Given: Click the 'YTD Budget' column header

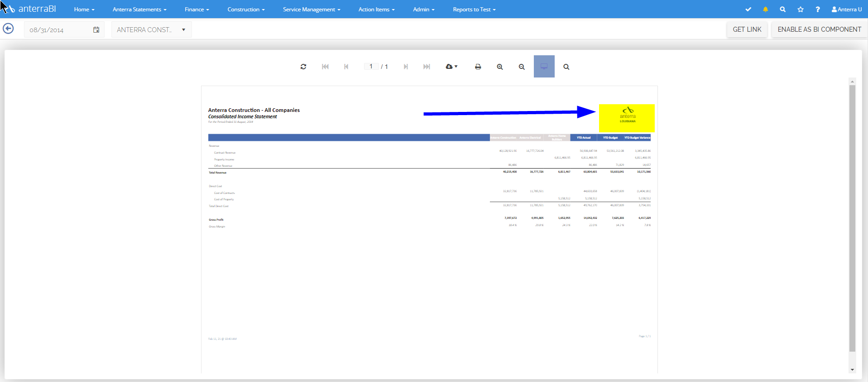Looking at the screenshot, I should 610,138.
